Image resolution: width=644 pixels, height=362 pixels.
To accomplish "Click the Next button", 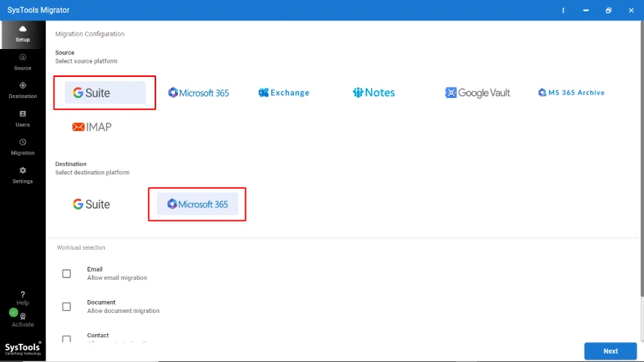I will coord(610,351).
